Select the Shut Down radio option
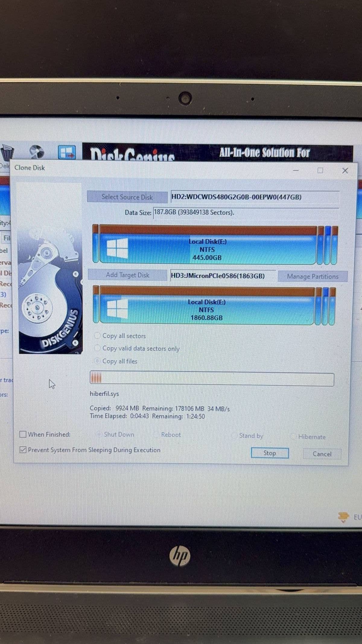362x644 pixels. tap(116, 434)
